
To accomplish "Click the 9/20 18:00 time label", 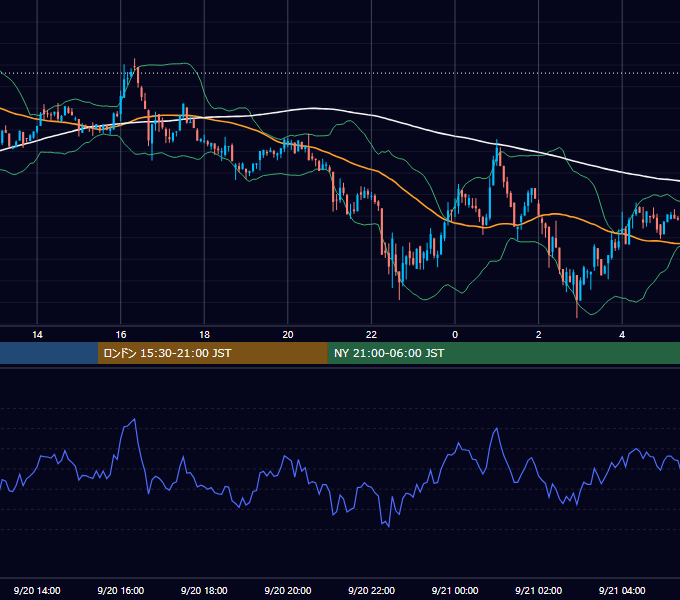I will [204, 590].
